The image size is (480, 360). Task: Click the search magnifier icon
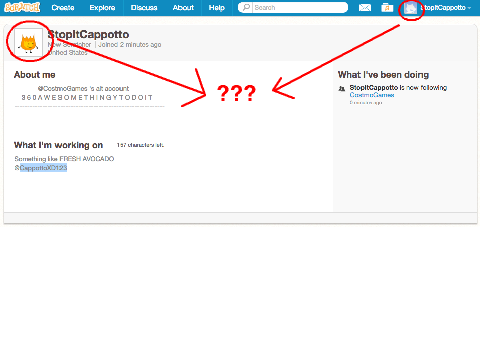(x=246, y=7)
